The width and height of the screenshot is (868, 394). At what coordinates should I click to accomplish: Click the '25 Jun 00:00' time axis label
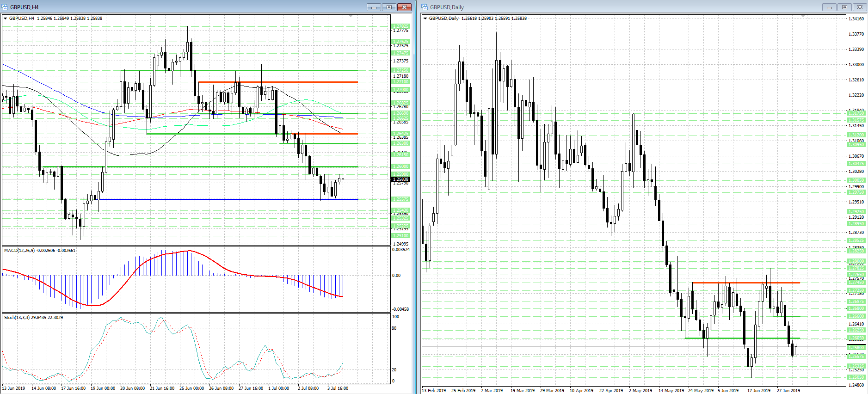coord(191,388)
